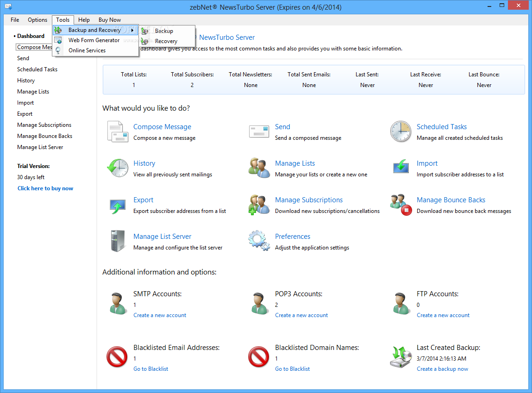Open the Options menu
The width and height of the screenshot is (532, 393).
click(38, 19)
